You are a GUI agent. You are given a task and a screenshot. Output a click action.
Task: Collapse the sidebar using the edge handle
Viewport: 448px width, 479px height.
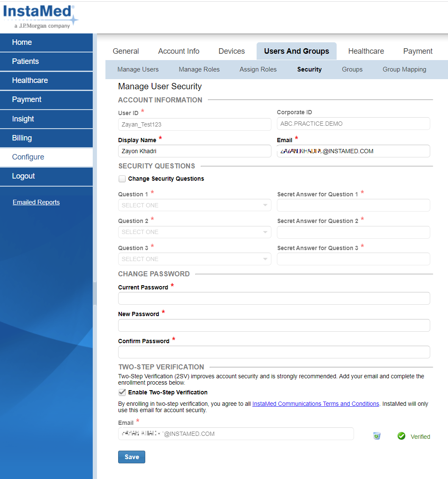coord(95,294)
